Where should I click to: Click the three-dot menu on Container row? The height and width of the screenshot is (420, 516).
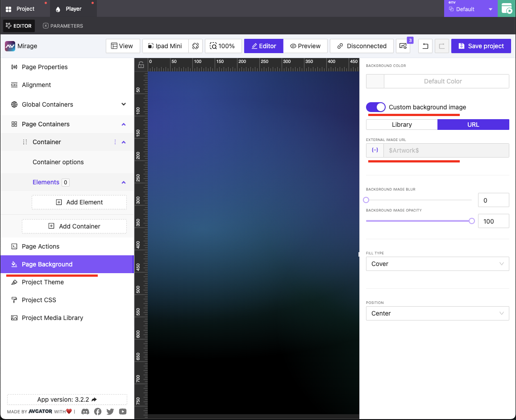pos(115,142)
